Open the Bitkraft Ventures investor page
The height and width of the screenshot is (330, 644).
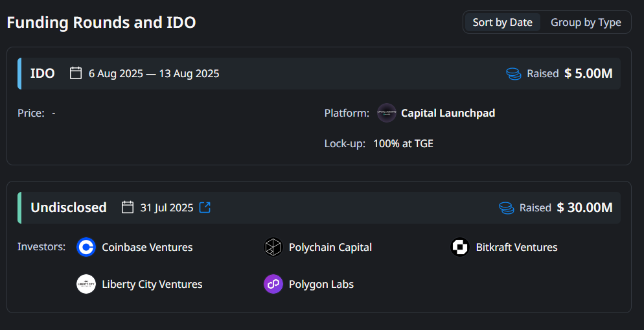pos(516,247)
